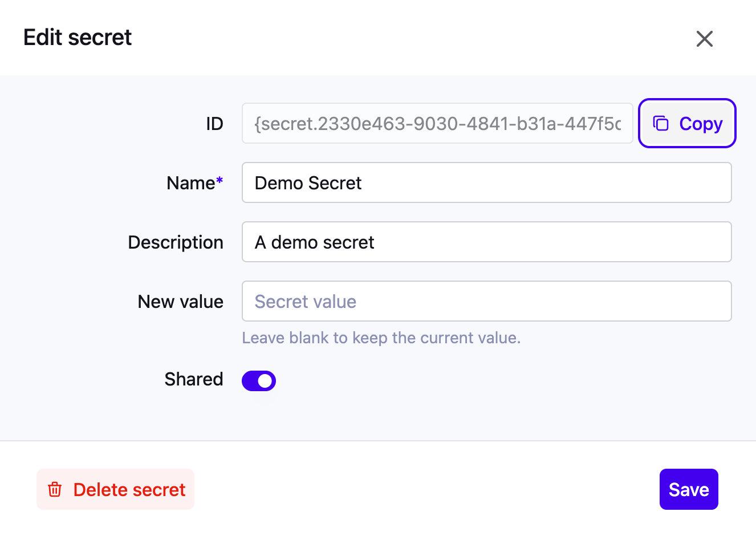Click the secret ID text field
The width and height of the screenshot is (756, 536).
click(x=437, y=123)
